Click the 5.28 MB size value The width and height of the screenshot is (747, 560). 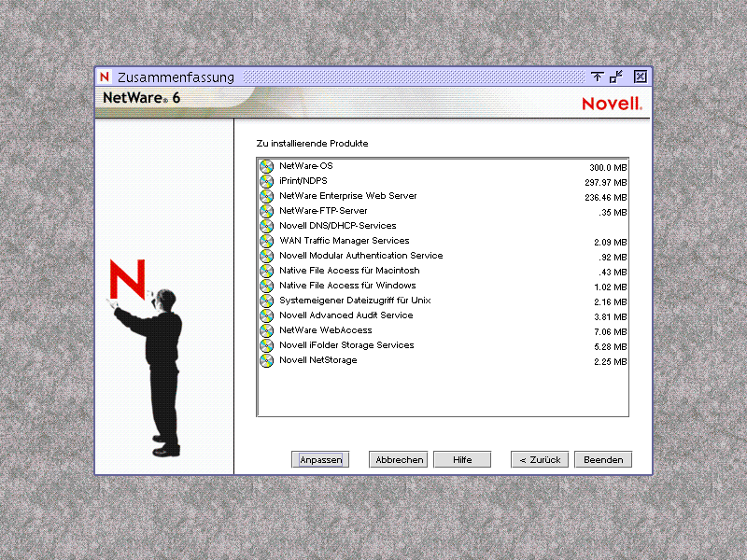[x=611, y=346]
